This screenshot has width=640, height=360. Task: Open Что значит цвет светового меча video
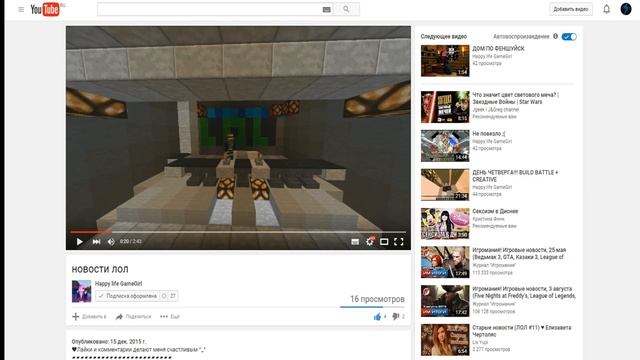(515, 98)
